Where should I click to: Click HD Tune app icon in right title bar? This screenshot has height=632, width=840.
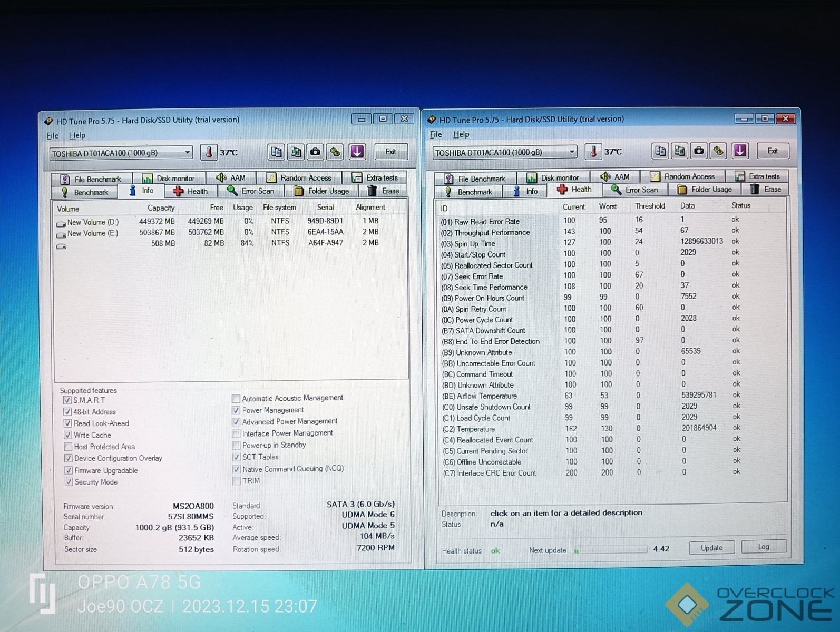click(x=432, y=120)
